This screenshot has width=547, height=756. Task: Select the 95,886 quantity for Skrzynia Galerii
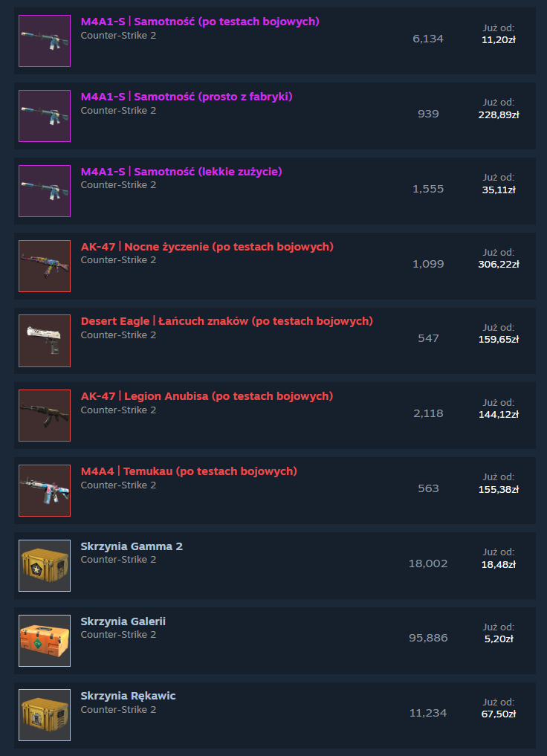click(x=428, y=638)
